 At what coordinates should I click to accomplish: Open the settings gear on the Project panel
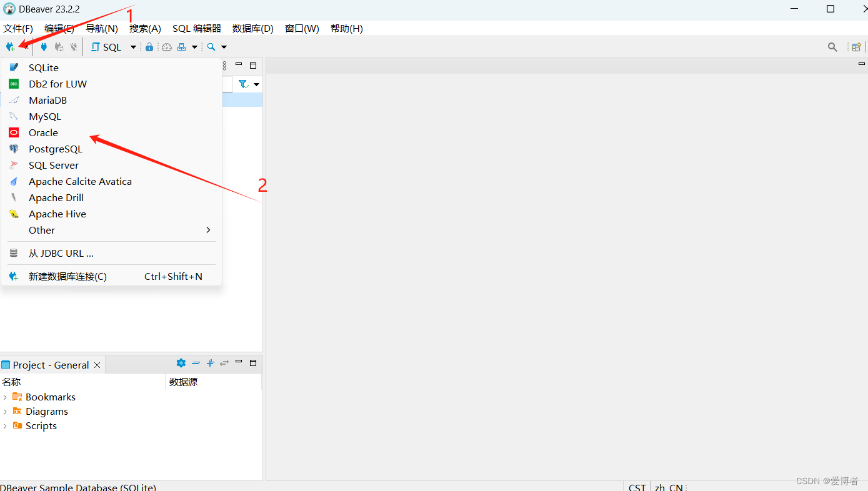click(181, 363)
